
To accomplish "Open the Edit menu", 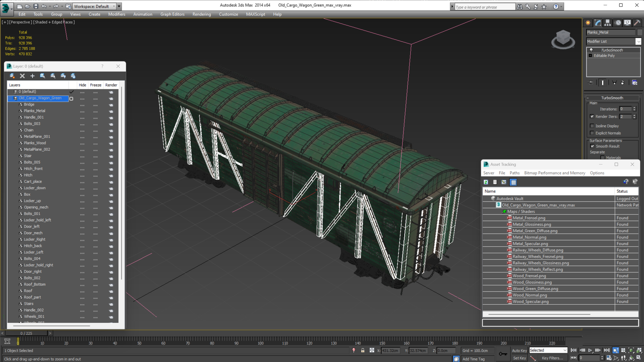I will click(22, 14).
